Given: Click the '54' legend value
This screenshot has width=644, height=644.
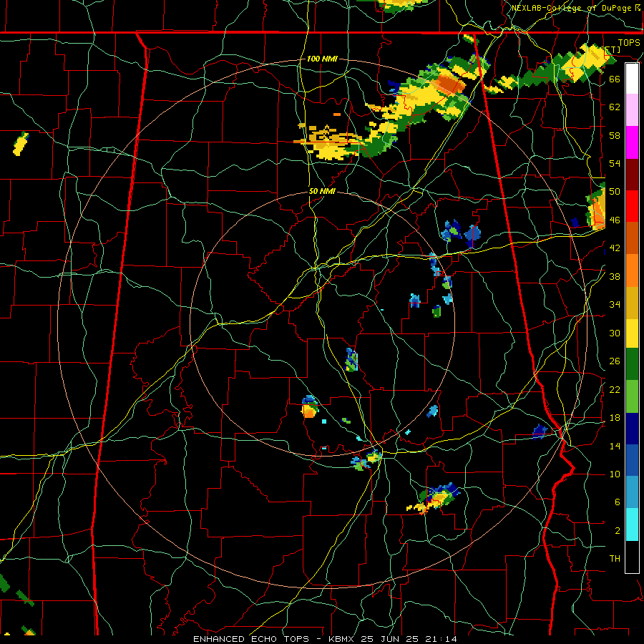Looking at the screenshot, I should coord(615,163).
